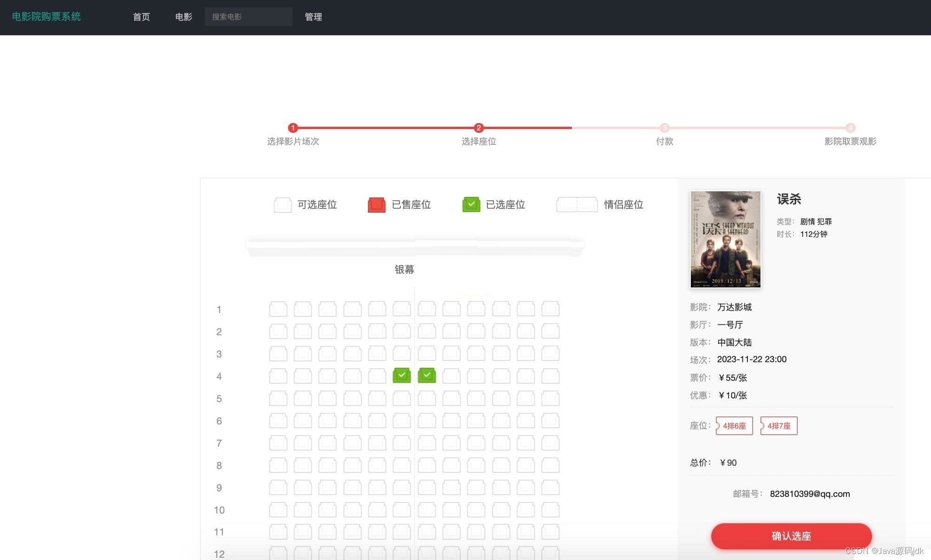Open the 首页 navigation item
Viewport: 931px width, 560px height.
tap(141, 17)
